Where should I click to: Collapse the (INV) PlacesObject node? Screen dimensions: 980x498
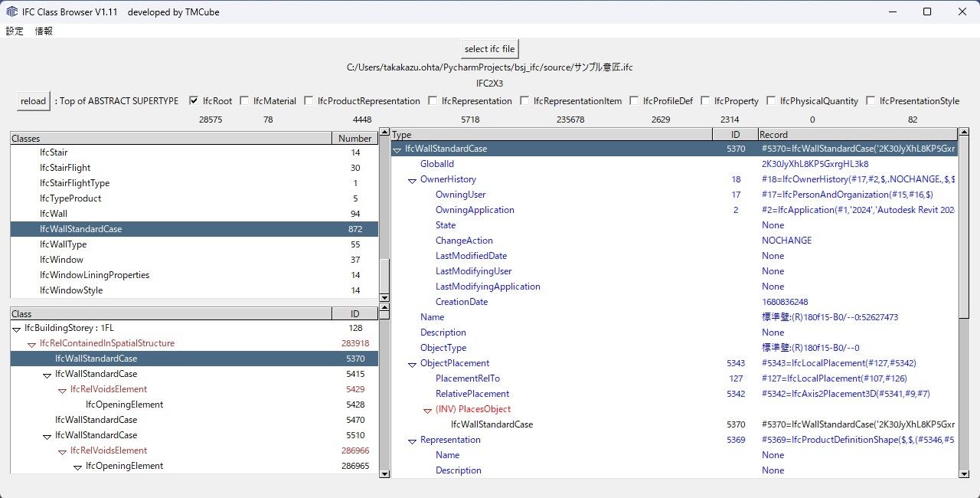427,410
